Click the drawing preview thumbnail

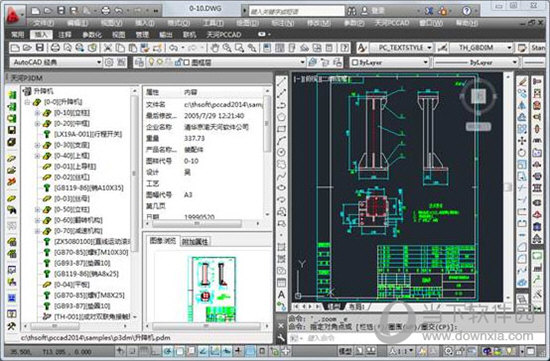click(212, 289)
